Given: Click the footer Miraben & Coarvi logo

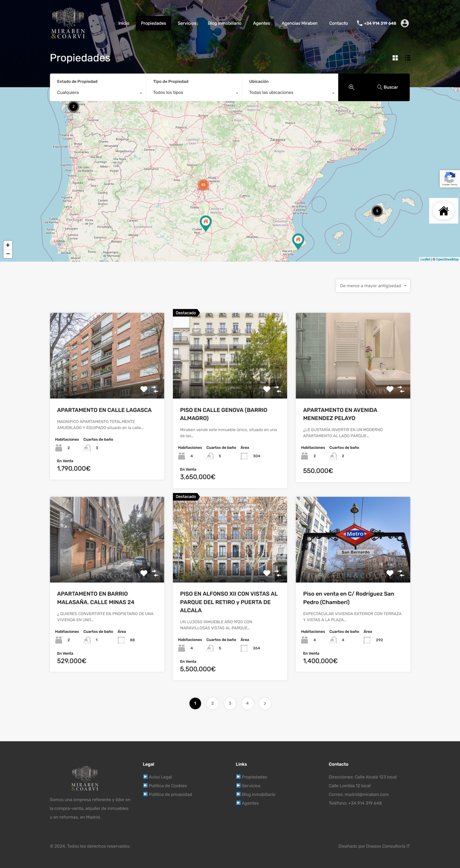Looking at the screenshot, I should 85,778.
